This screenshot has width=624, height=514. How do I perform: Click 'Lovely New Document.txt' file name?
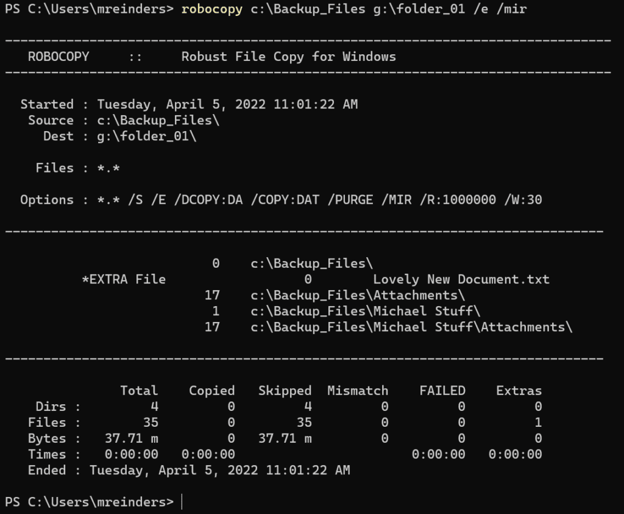tap(461, 279)
